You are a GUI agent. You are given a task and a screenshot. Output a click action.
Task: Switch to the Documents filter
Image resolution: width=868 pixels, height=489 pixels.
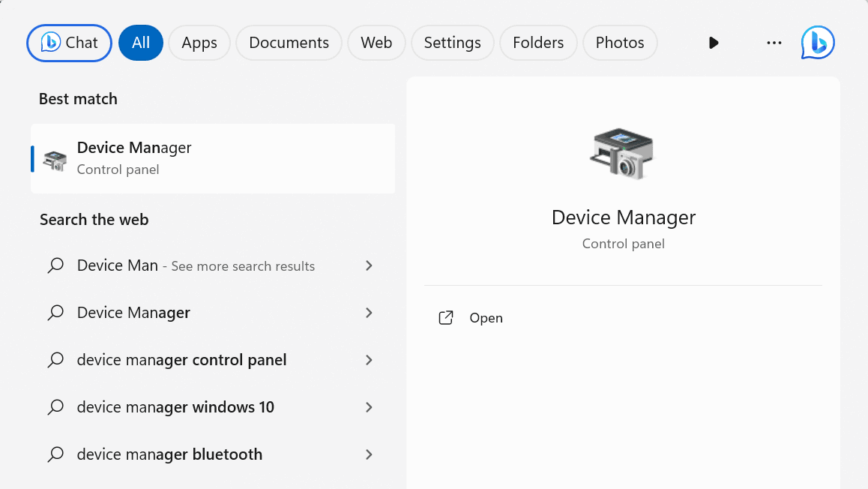coord(289,43)
